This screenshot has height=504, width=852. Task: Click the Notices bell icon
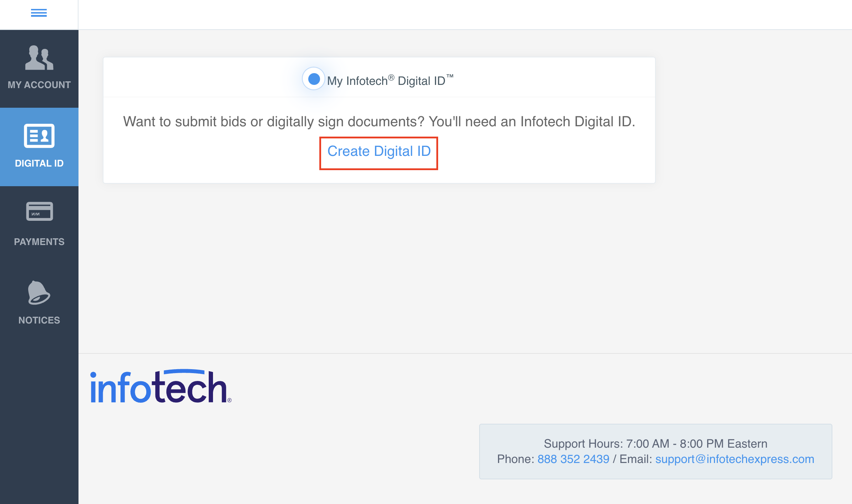tap(39, 293)
